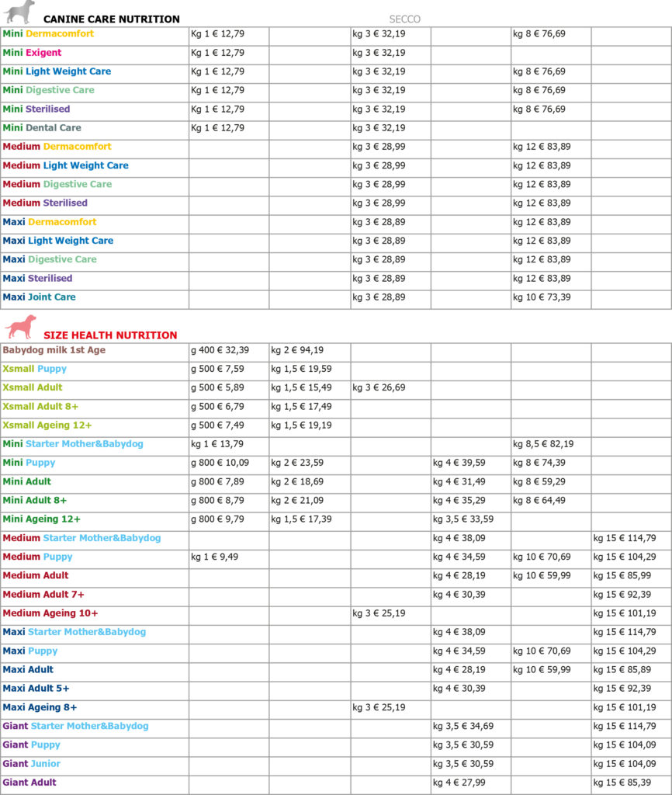Screen dimensions: 672x795
Task: Select the 'g 400 € 32,39' price cell
Action: [220, 350]
